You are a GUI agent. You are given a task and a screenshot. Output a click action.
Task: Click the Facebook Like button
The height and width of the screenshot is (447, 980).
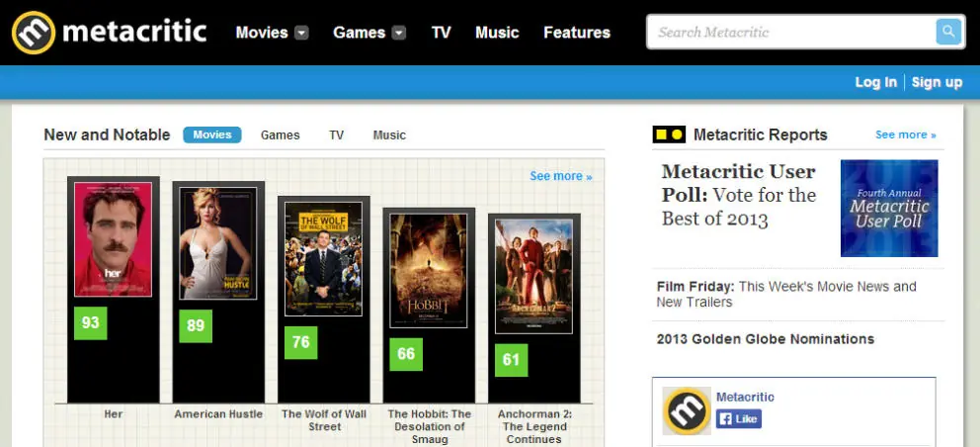(739, 419)
